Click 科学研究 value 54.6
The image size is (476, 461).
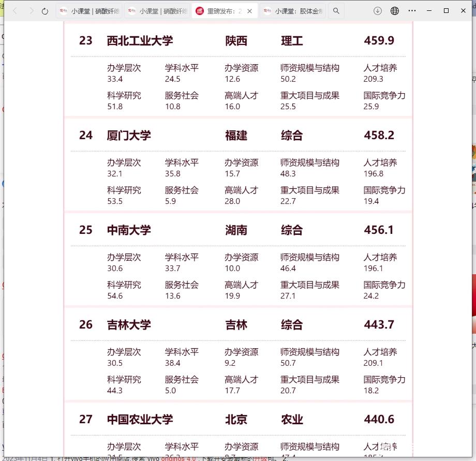point(115,296)
